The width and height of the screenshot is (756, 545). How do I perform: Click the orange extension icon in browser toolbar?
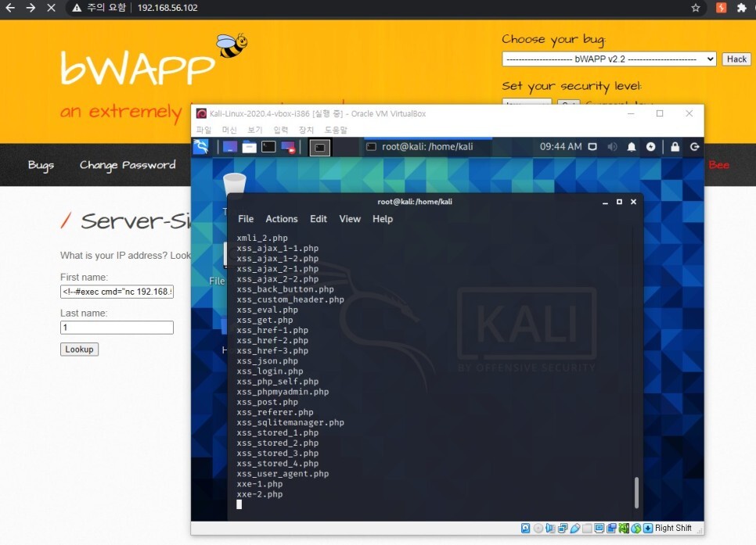pyautogui.click(x=722, y=8)
